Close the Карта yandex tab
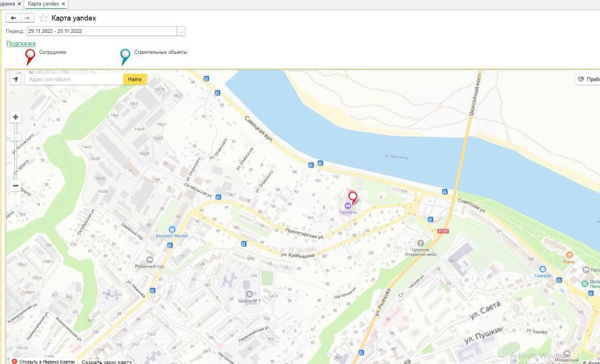600x364 pixels. pos(64,4)
